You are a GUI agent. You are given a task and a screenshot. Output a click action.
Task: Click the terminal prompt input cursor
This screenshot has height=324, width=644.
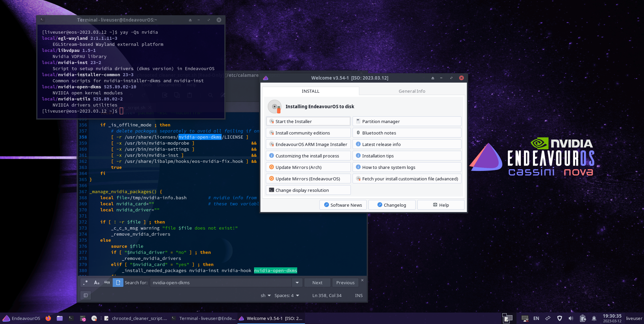[121, 111]
